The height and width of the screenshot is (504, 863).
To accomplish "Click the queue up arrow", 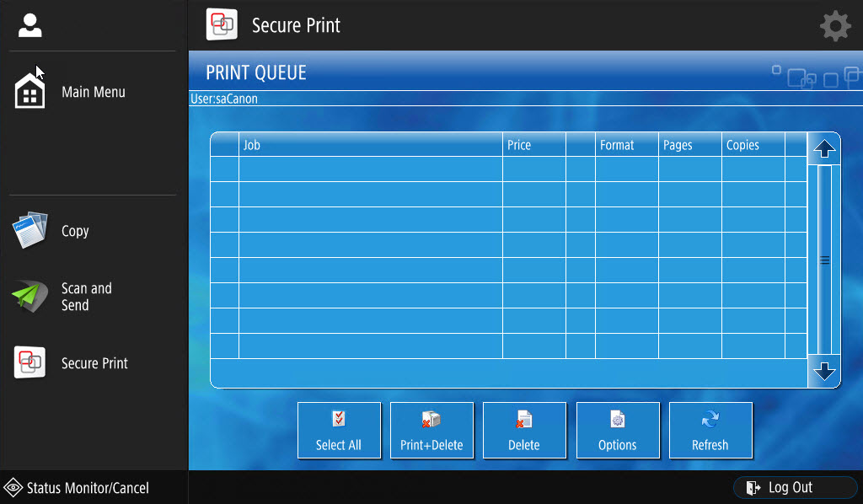I will coord(824,148).
